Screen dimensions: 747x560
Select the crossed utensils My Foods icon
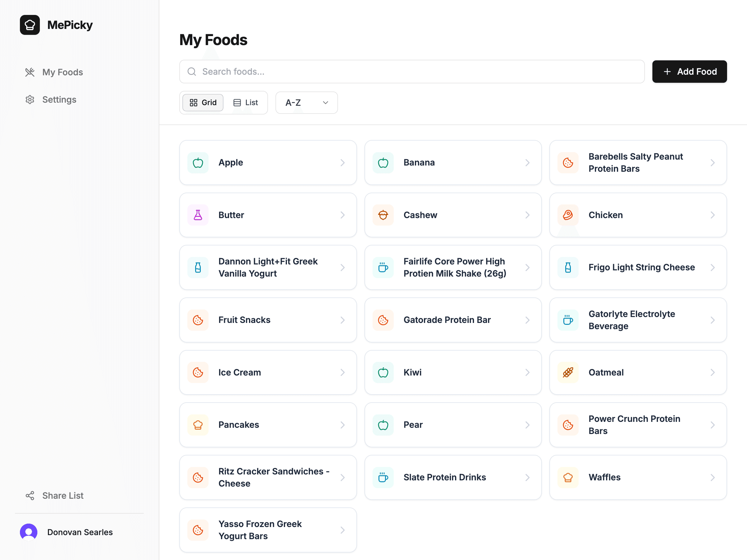click(x=30, y=72)
